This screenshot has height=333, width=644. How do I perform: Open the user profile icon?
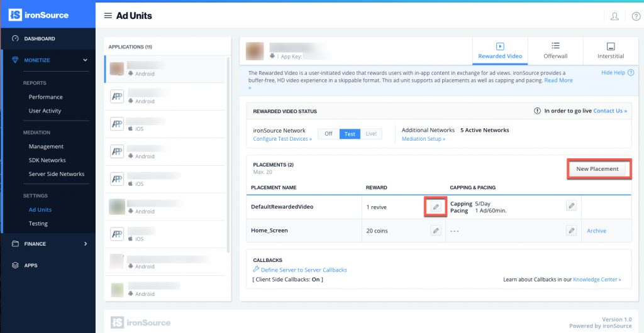point(614,16)
